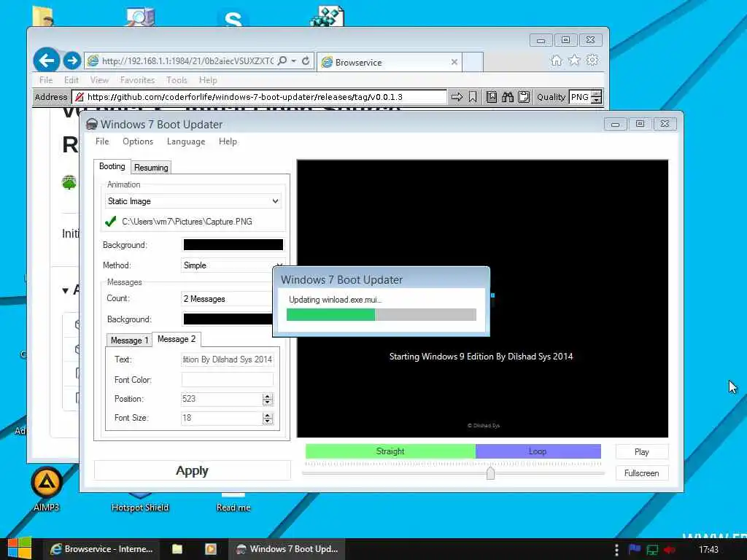This screenshot has height=560, width=747.
Task: Click the Action Center flag tray icon
Action: (x=635, y=550)
